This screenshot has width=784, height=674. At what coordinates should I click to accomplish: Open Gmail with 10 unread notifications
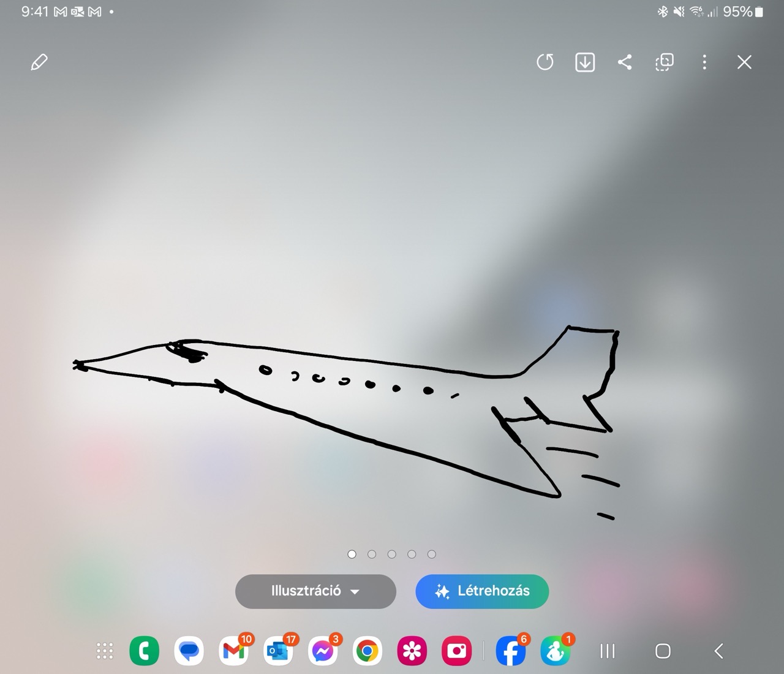click(234, 651)
